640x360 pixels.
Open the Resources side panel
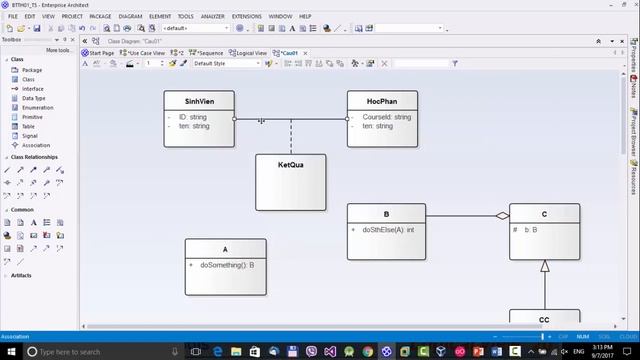click(633, 177)
